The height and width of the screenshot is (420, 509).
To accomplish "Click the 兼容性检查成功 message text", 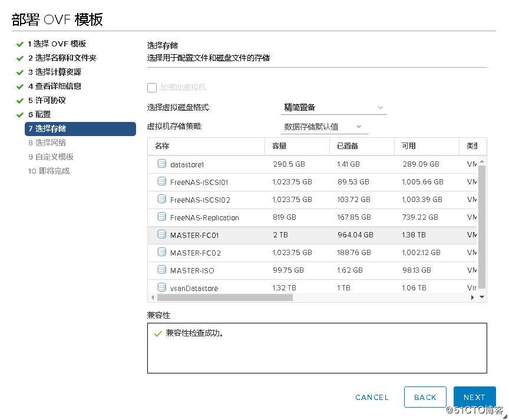I will [194, 333].
